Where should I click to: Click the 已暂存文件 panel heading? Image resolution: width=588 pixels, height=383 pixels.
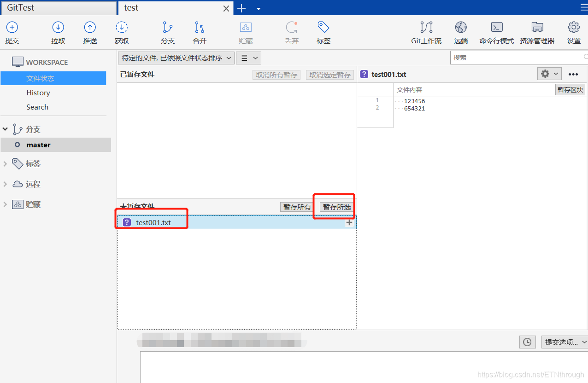(x=137, y=74)
